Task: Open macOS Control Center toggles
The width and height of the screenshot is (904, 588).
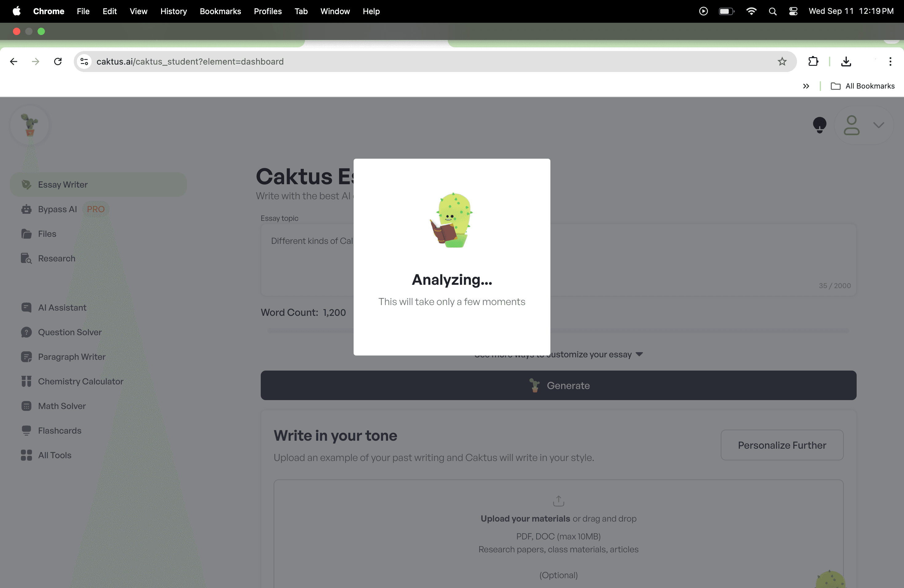Action: 793,11
